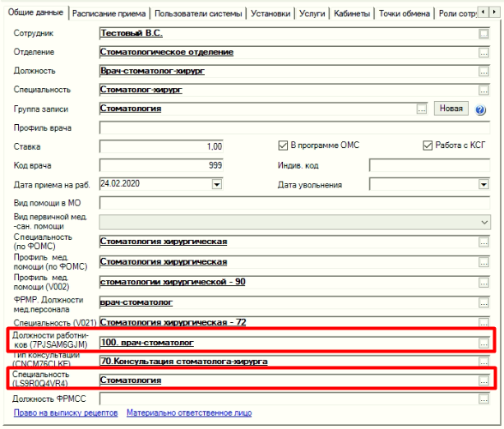Click Стоматология хирургическая in Специальность (по ФОМС)
Viewport: 504px width, 429px height.
pos(164,242)
